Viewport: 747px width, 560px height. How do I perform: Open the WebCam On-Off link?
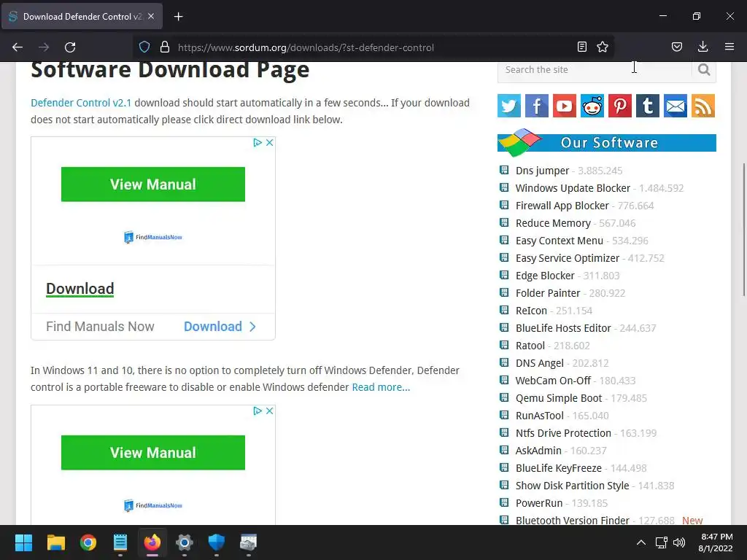[x=553, y=381]
